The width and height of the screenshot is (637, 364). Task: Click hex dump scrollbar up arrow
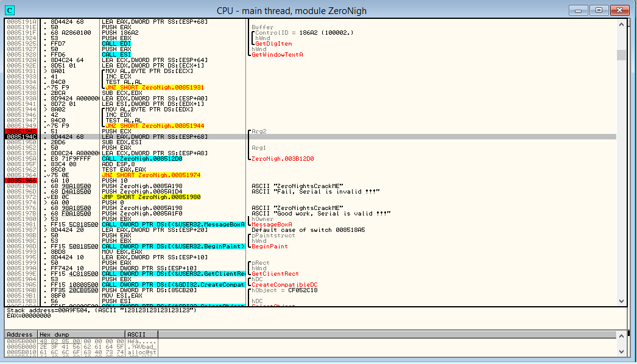621,336
